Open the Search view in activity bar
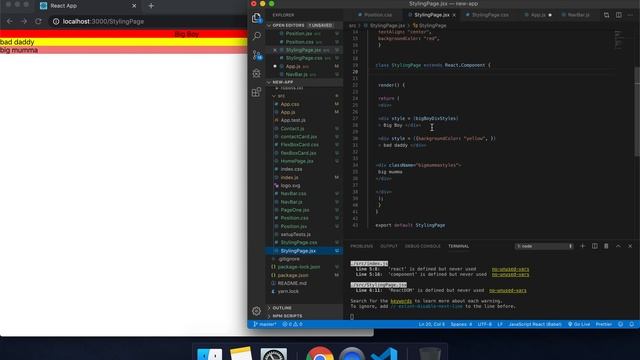 (256, 36)
